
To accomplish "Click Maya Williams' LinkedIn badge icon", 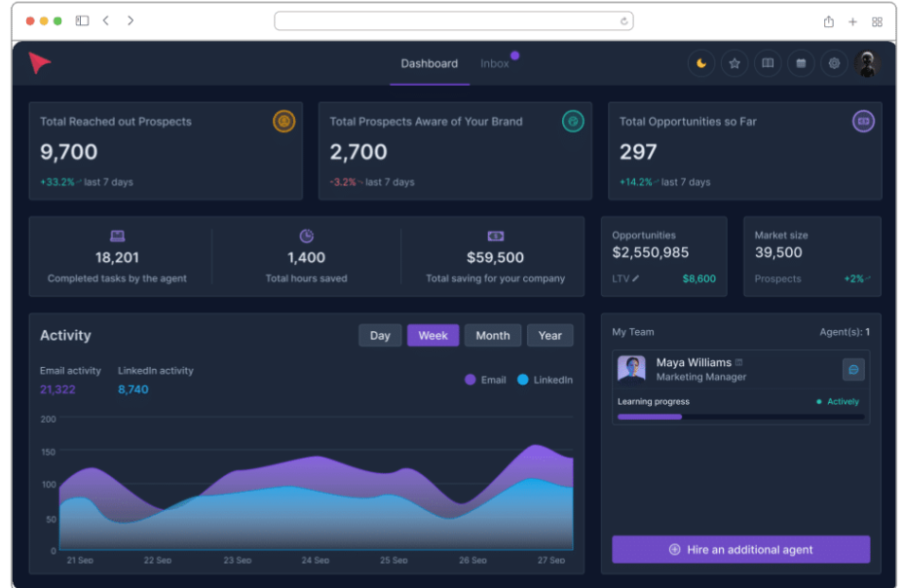I will 739,362.
